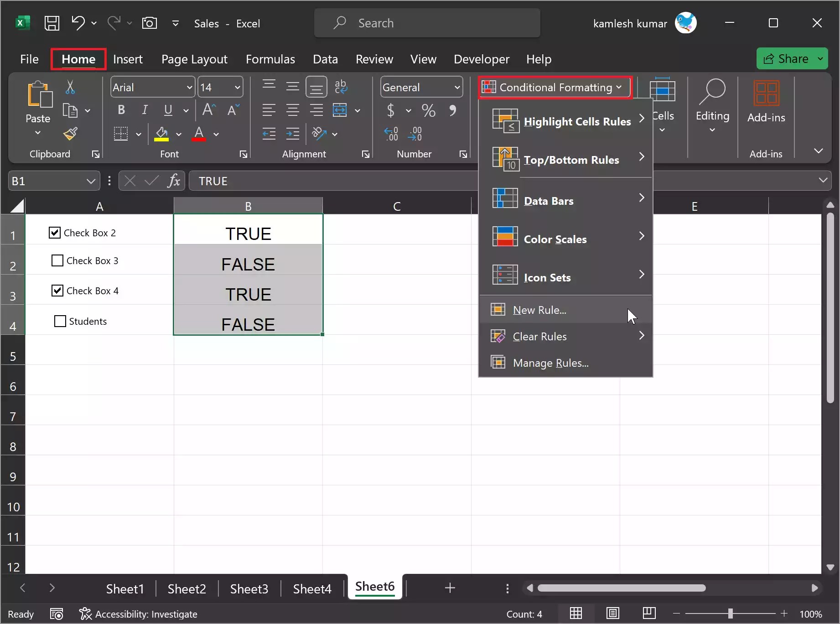Select the Format Painter tool
Image resolution: width=840 pixels, height=624 pixels.
71,134
